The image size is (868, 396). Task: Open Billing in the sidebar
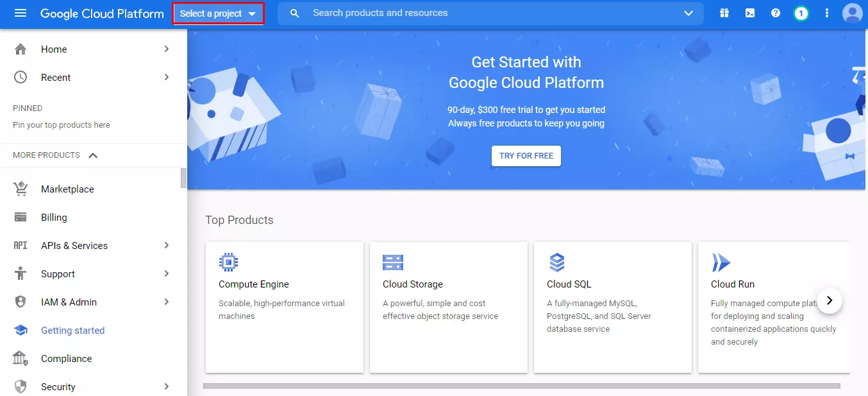(x=54, y=217)
